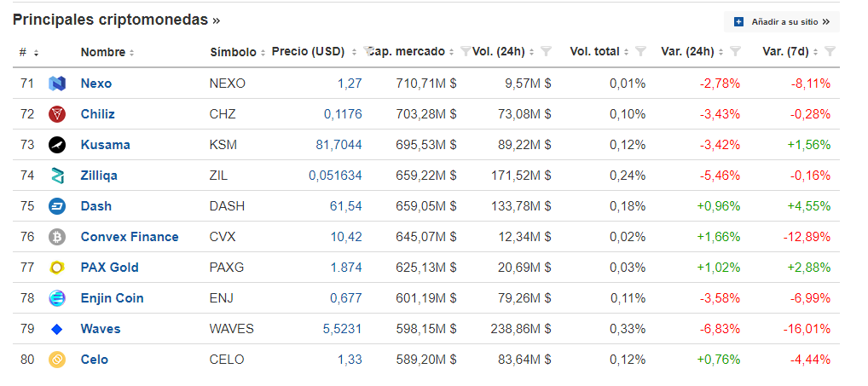Open the Waves coin page link
Image resolution: width=868 pixels, height=386 pixels.
pyautogui.click(x=101, y=329)
